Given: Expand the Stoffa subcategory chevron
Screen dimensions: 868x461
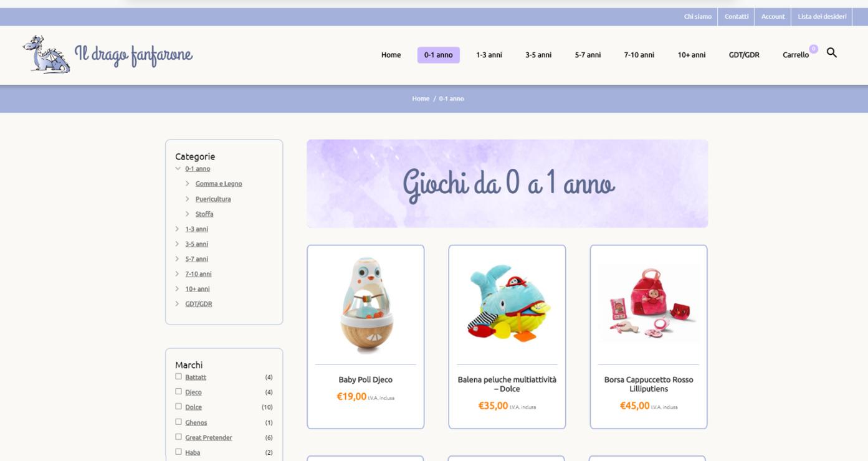Looking at the screenshot, I should [188, 214].
